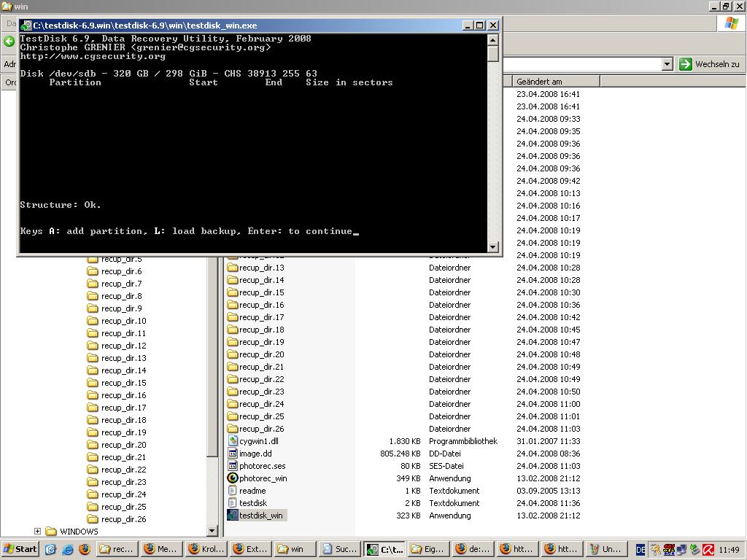
Task: Click the WINDOWS folder icon in tree
Action: pos(51,532)
